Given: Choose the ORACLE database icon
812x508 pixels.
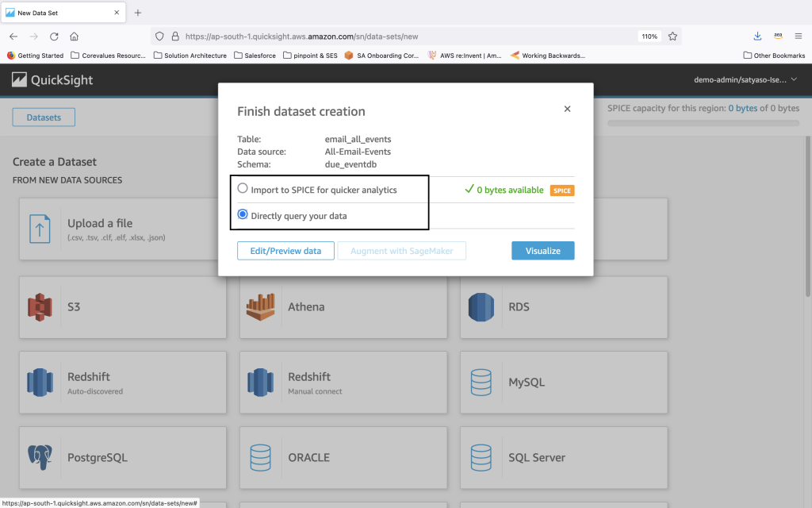Looking at the screenshot, I should [x=260, y=458].
